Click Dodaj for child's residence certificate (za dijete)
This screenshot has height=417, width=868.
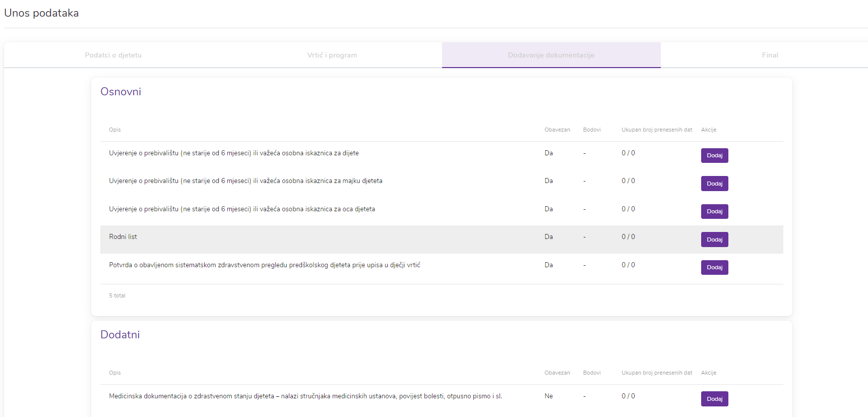714,155
